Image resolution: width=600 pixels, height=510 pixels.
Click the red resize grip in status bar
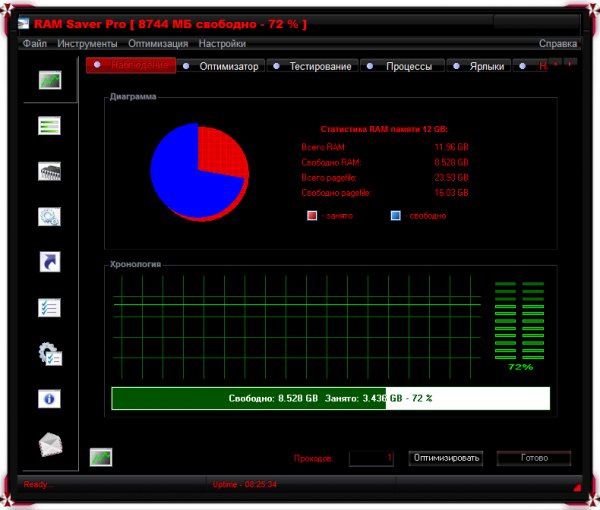[577, 487]
